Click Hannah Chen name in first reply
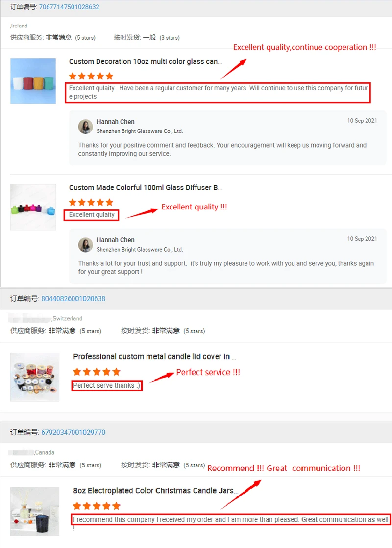The width and height of the screenshot is (392, 548). tap(116, 122)
